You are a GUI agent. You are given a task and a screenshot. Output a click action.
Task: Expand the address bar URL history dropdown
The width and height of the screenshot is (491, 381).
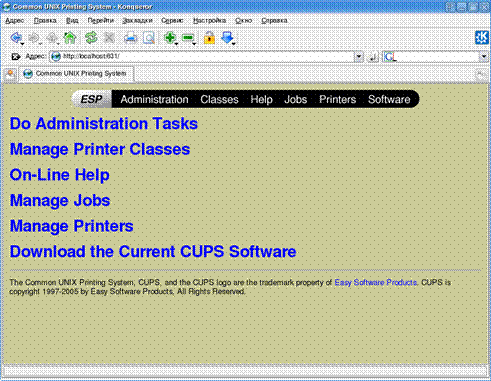coord(359,57)
